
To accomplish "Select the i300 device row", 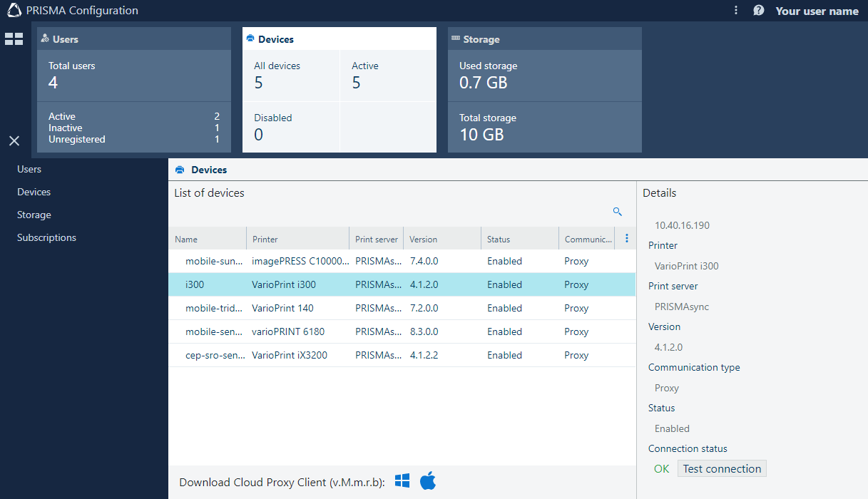I will pyautogui.click(x=402, y=284).
